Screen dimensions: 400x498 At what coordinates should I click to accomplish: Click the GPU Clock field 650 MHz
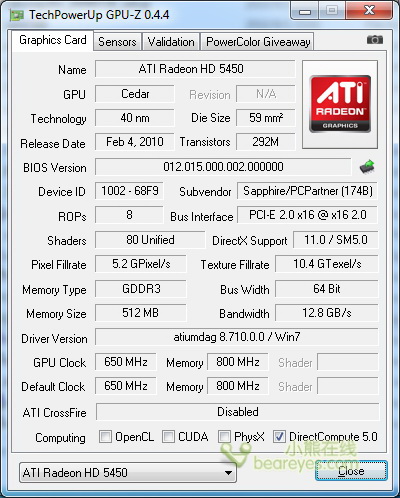[x=126, y=362]
